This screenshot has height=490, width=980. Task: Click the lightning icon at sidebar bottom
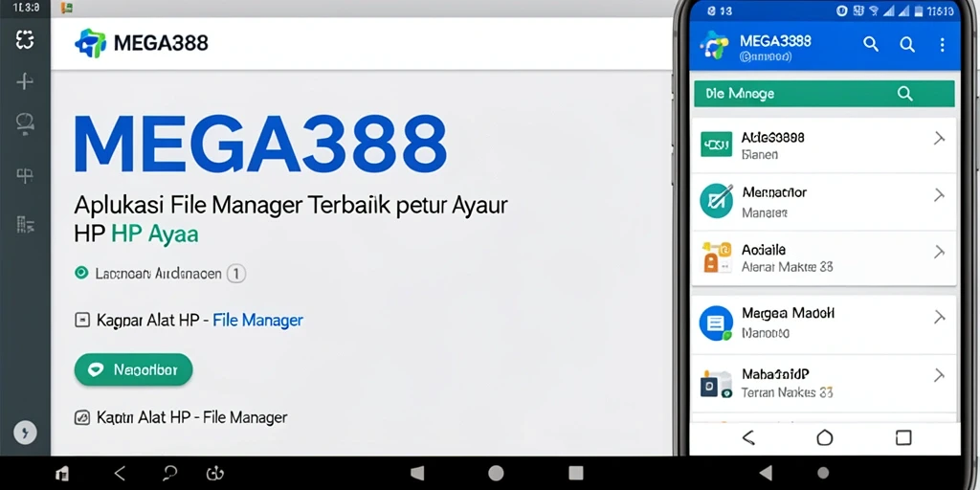pos(25,432)
